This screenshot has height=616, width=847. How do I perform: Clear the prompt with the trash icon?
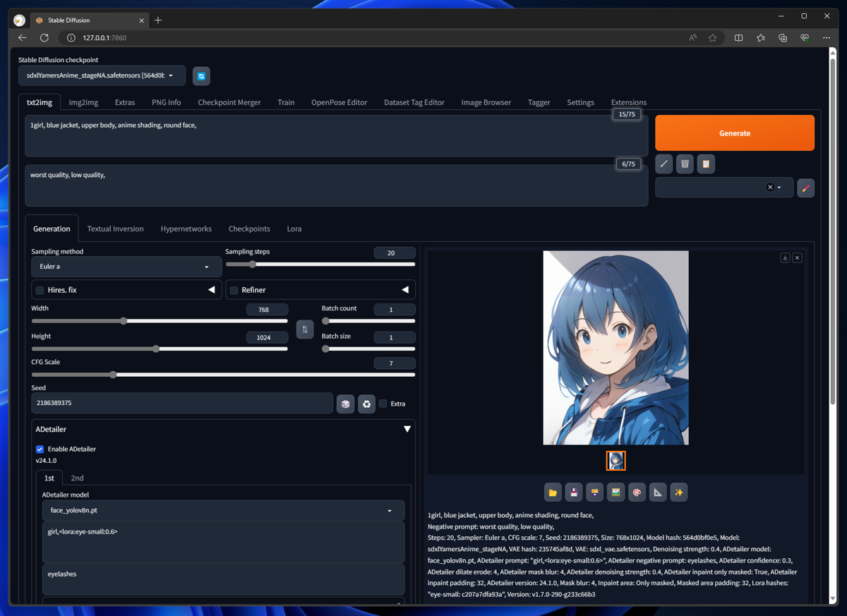pyautogui.click(x=685, y=164)
